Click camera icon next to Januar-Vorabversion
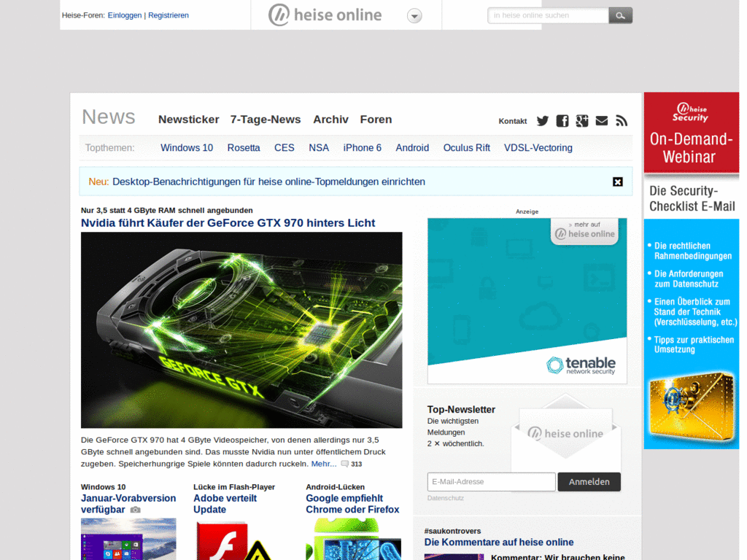Image resolution: width=747 pixels, height=560 pixels. pyautogui.click(x=135, y=510)
